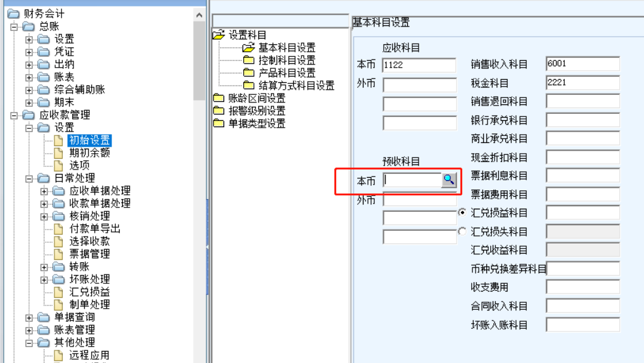This screenshot has width=644, height=363.
Task: Expand the 设置 node under 总账
Action: click(28, 39)
